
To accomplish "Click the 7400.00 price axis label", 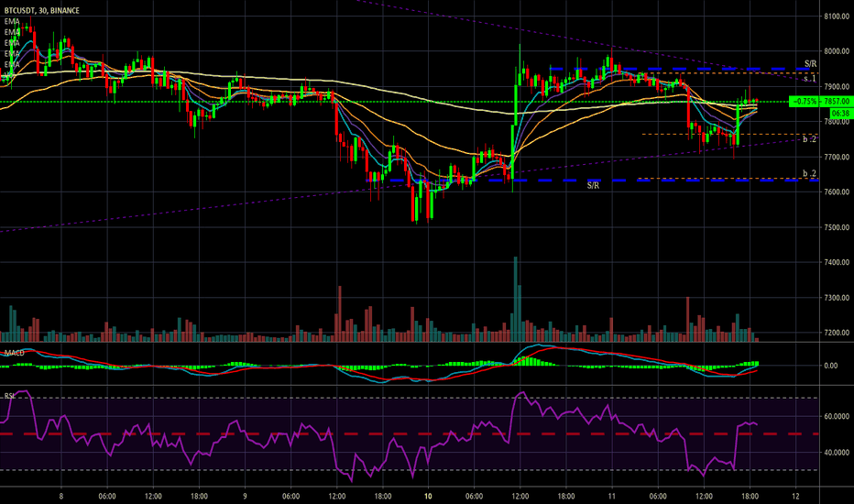I will pos(836,262).
